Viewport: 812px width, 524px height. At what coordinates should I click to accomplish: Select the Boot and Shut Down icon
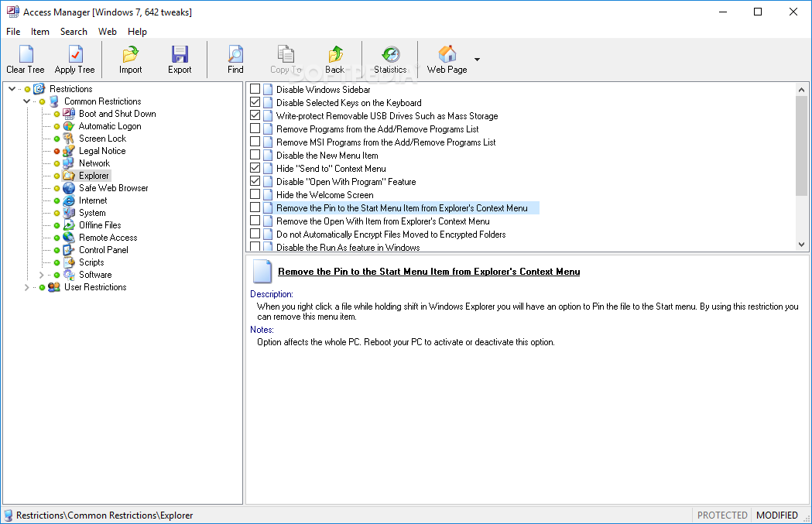(x=69, y=114)
